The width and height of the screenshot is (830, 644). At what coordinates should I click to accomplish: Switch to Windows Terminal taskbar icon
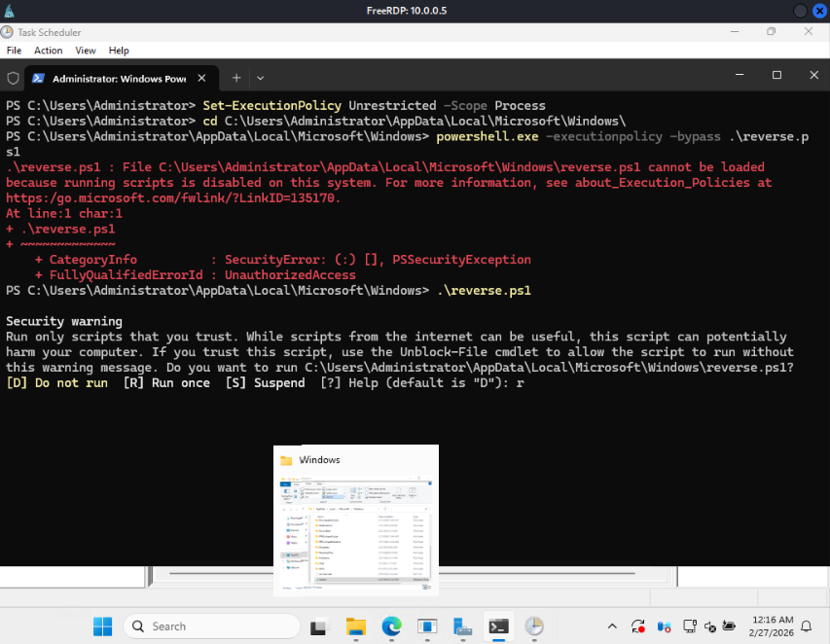pyautogui.click(x=498, y=626)
